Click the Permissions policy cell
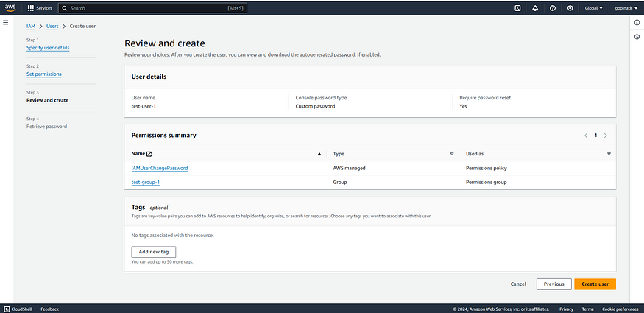644x313 pixels. pyautogui.click(x=486, y=168)
